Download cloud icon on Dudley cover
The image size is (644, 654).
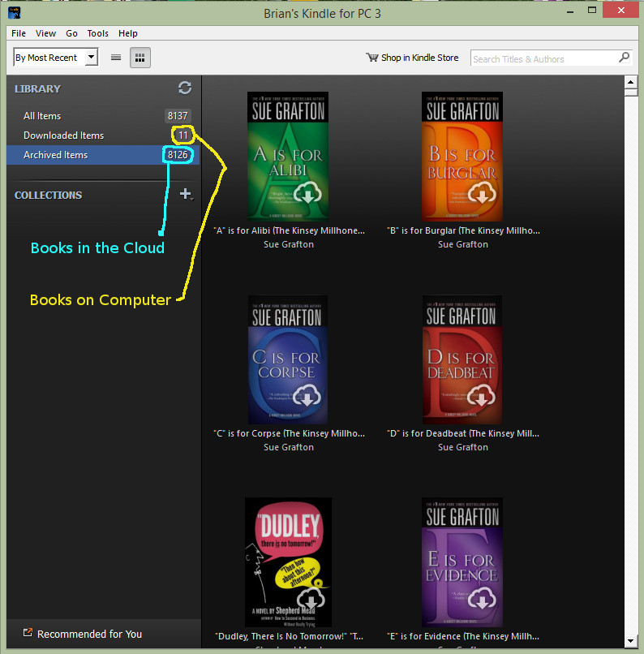coord(311,599)
